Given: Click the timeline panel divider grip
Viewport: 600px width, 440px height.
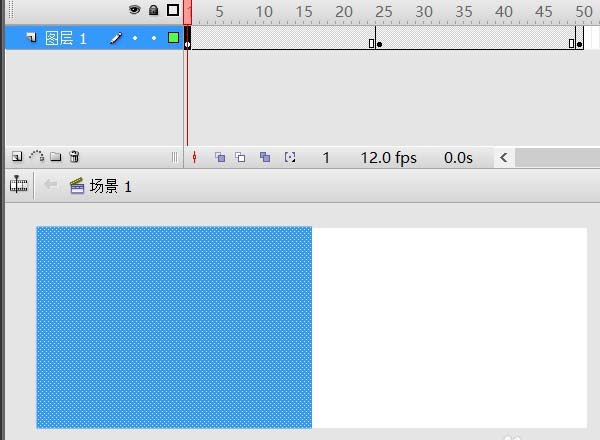Looking at the screenshot, I should click(x=174, y=157).
